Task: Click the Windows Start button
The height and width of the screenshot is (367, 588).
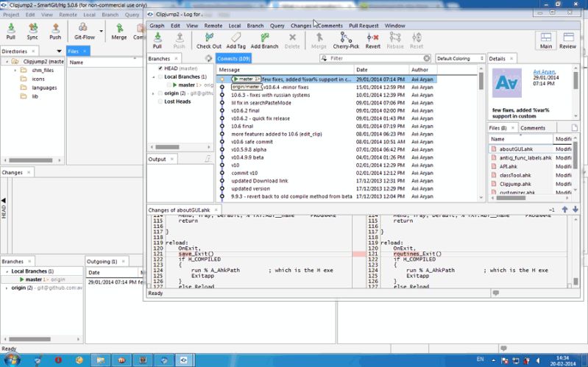Action: [x=11, y=360]
